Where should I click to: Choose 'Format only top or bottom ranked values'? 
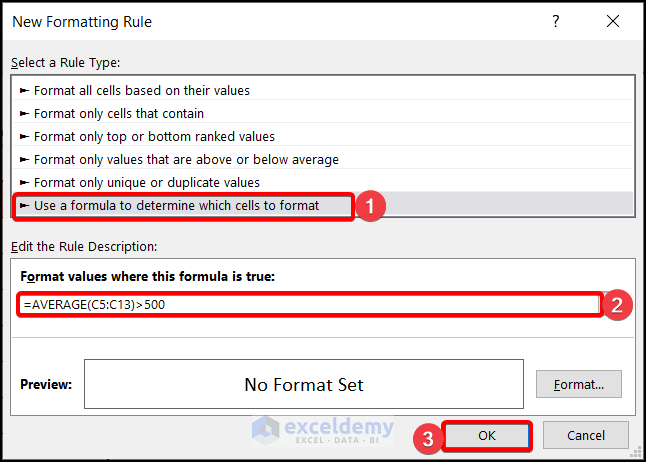click(x=154, y=136)
